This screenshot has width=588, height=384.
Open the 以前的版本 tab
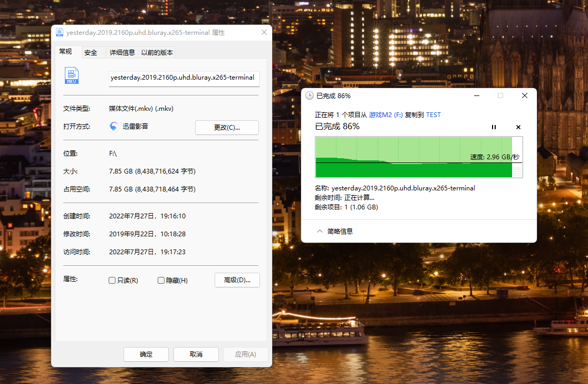tap(157, 53)
